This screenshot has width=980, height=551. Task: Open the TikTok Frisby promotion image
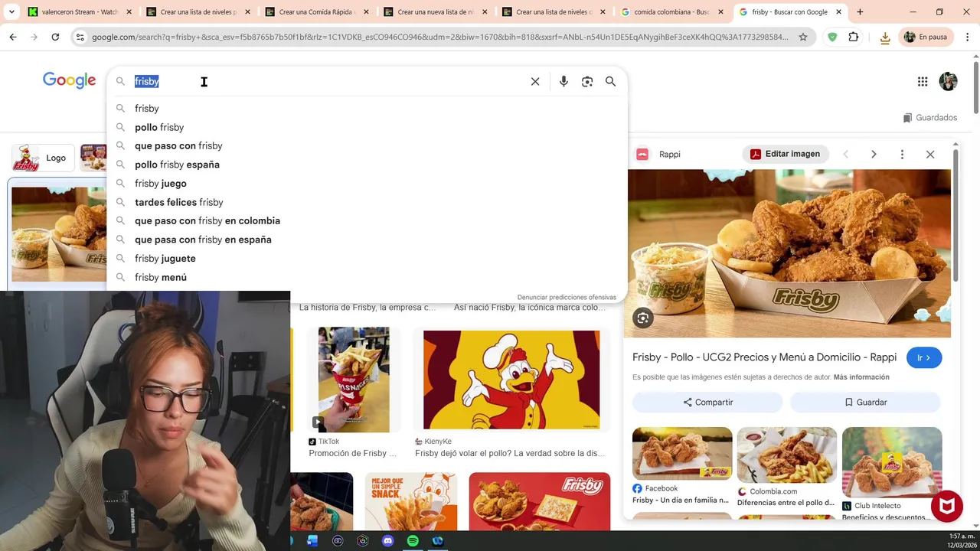click(354, 380)
